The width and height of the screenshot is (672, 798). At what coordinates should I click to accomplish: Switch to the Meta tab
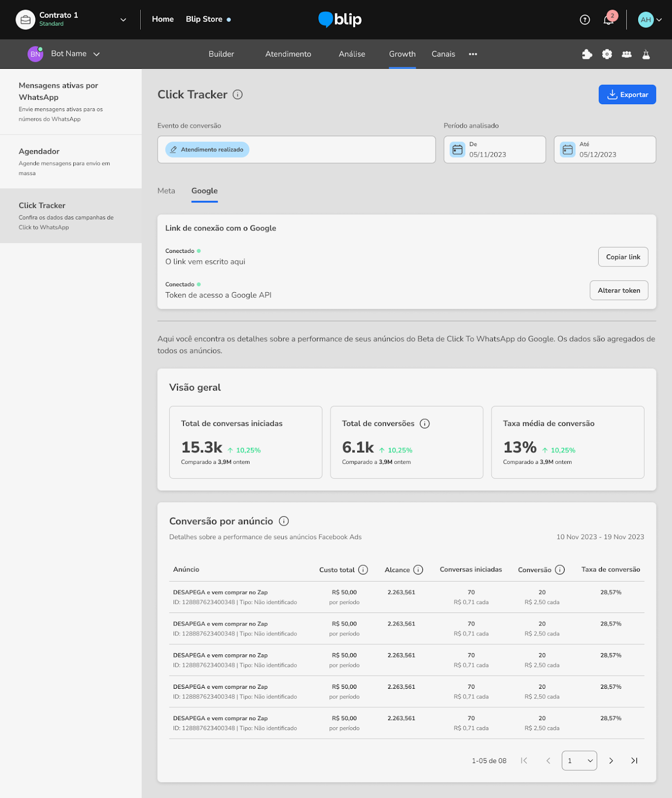[x=166, y=191]
